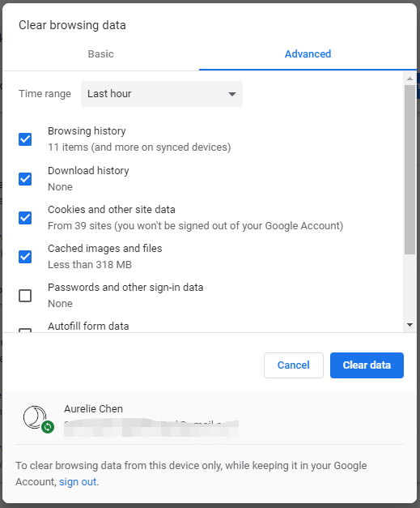This screenshot has width=420, height=508.
Task: Uncheck the Browsing history checkbox
Action: coord(25,139)
